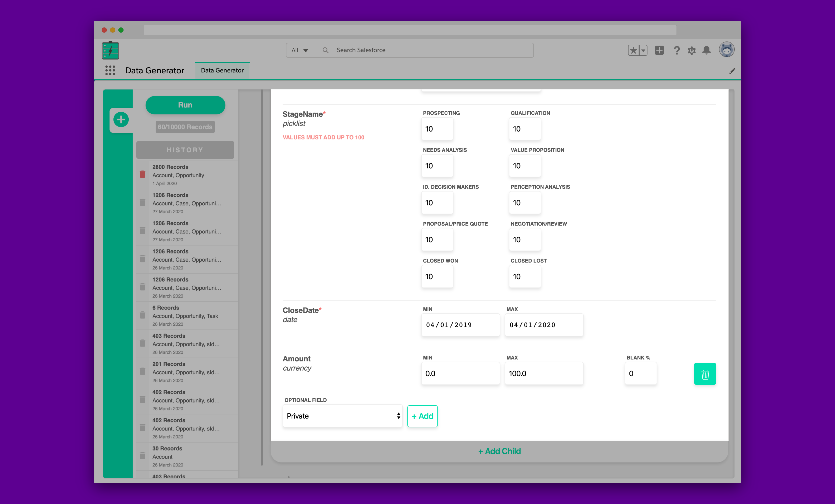Open the Setup gear icon
Screen dimensions: 835x504
tap(692, 50)
